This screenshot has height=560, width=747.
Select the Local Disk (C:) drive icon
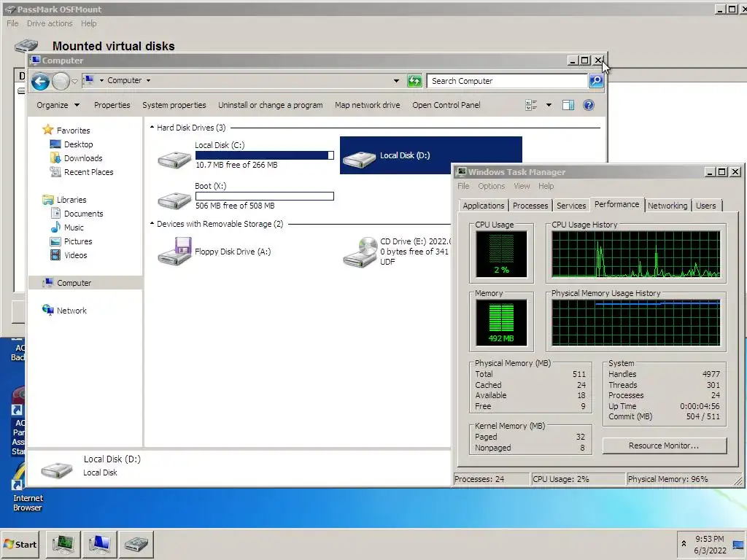(x=174, y=160)
